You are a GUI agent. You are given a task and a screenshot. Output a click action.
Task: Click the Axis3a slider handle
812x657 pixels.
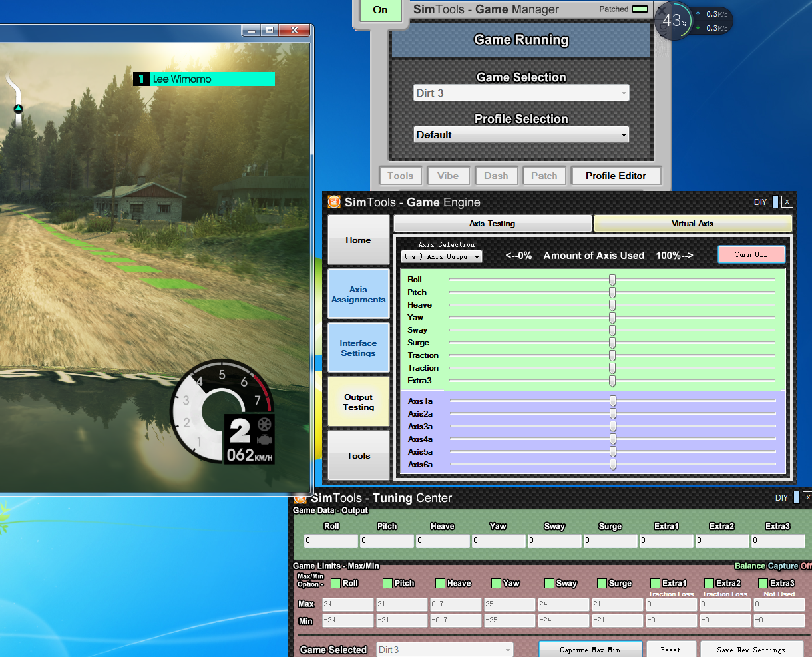(613, 427)
